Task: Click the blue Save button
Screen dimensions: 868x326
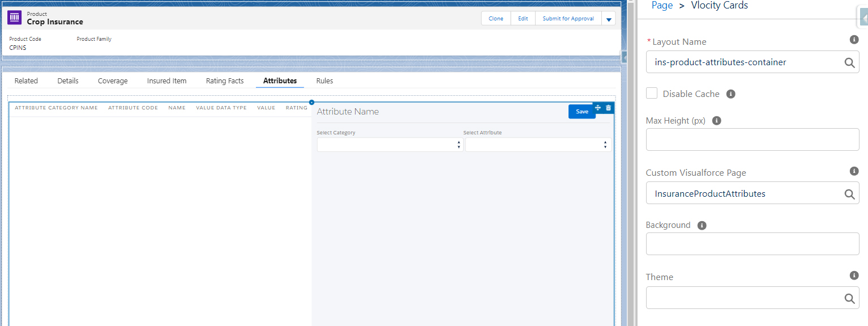Action: (582, 112)
